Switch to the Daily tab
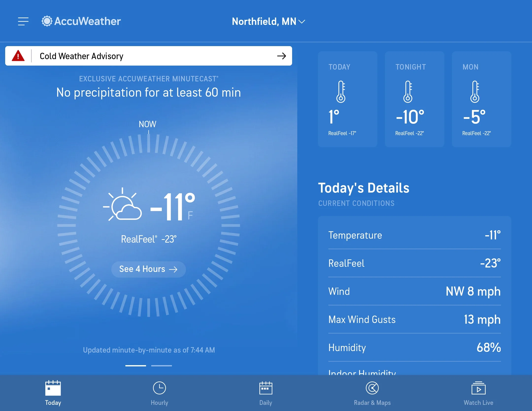Viewport: 532px width, 411px height. point(266,393)
